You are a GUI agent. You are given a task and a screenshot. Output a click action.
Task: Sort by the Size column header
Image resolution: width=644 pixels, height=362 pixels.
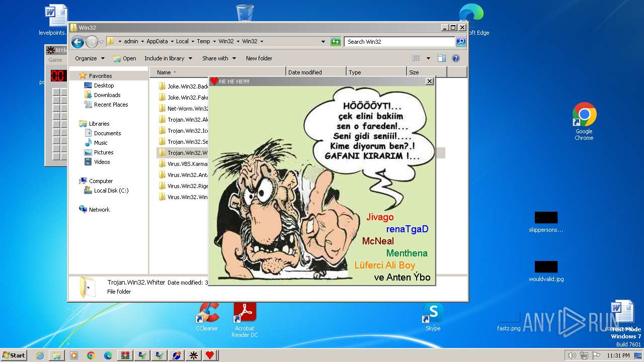(427, 72)
